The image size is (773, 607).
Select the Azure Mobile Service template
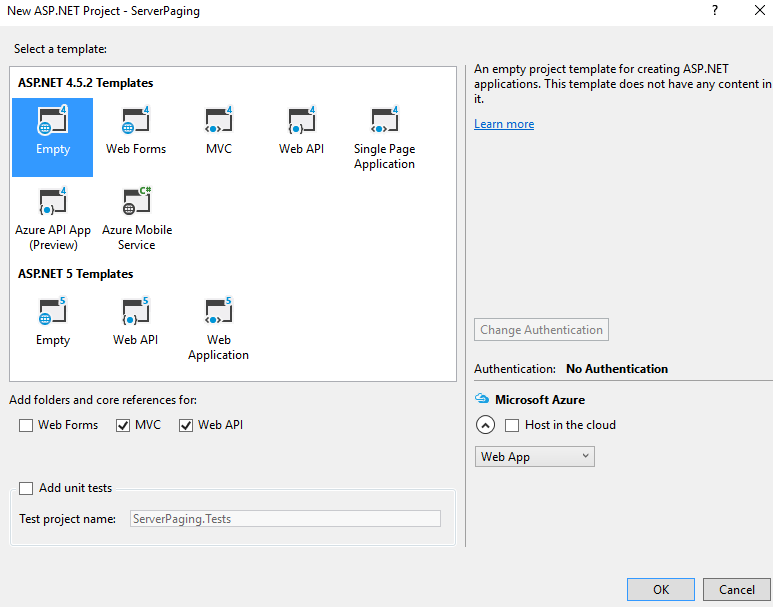(136, 204)
